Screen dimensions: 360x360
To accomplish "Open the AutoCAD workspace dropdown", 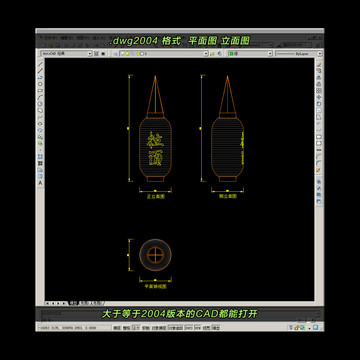I will coord(66,53).
